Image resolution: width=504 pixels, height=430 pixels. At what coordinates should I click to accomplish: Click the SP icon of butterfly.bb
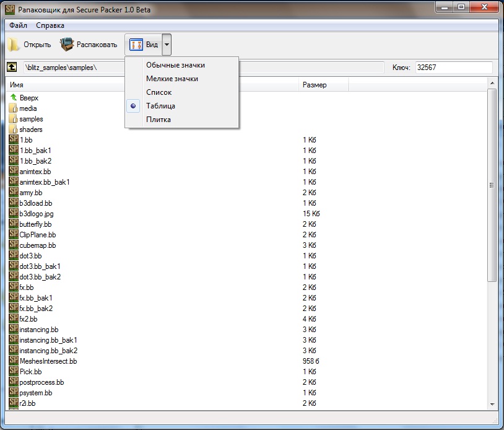pos(14,224)
